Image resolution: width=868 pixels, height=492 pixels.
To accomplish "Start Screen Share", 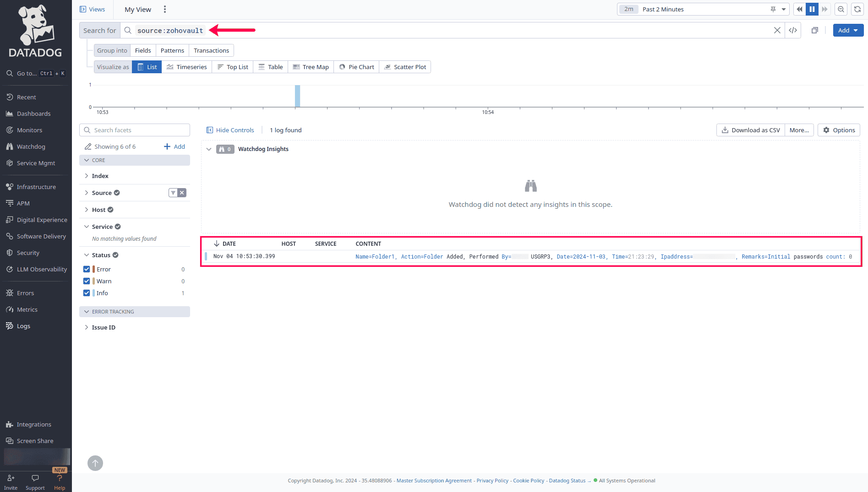I will coord(35,441).
